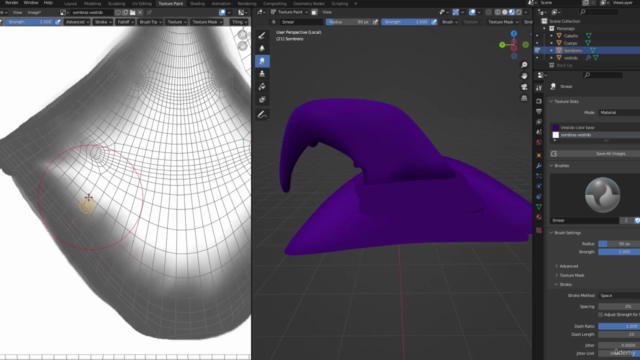The width and height of the screenshot is (640, 360).
Task: Open the Image* menu in image editor
Action: click(34, 13)
